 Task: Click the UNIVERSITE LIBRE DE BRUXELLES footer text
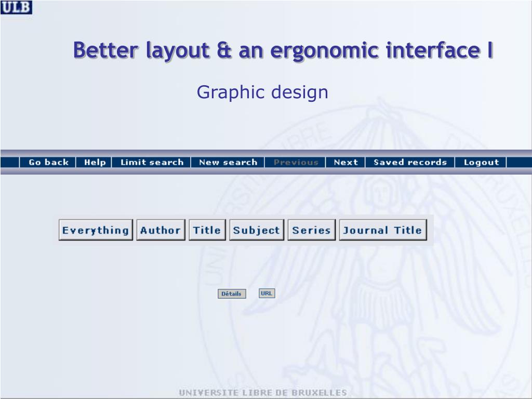pyautogui.click(x=262, y=393)
